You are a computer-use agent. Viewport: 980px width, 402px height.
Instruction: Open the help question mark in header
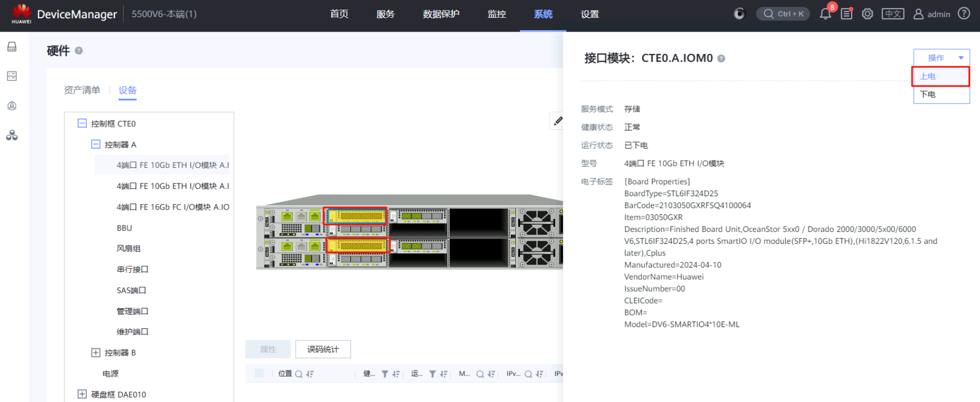tap(964, 14)
